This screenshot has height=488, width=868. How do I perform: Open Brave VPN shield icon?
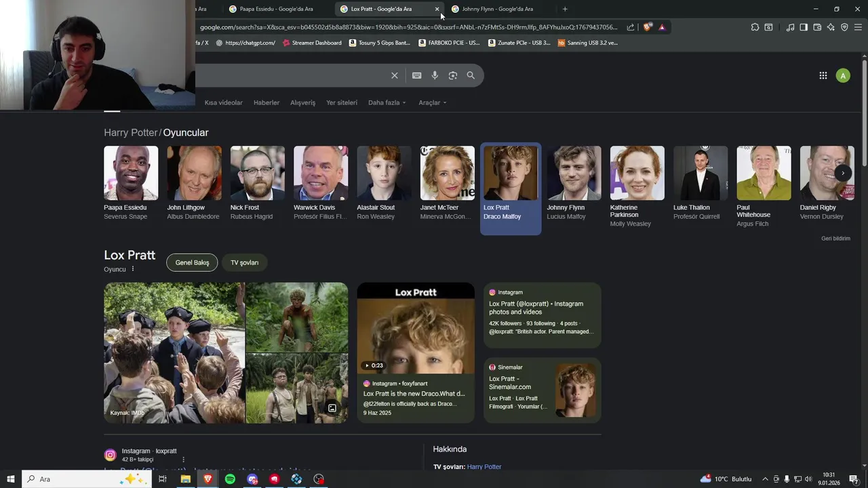[844, 27]
